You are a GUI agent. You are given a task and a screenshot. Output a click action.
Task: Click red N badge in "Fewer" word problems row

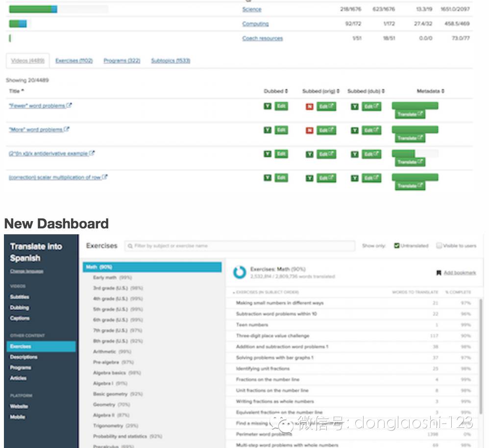click(309, 106)
